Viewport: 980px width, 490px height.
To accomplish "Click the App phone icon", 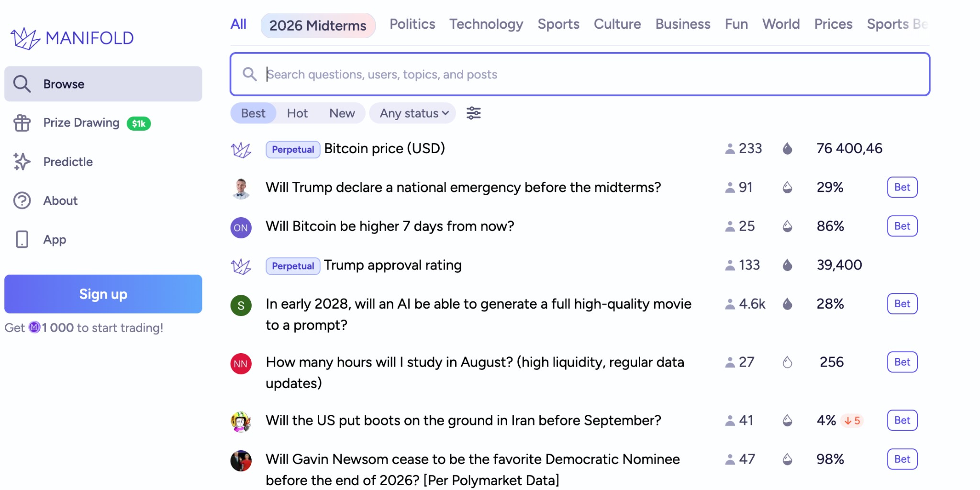I will coord(22,239).
